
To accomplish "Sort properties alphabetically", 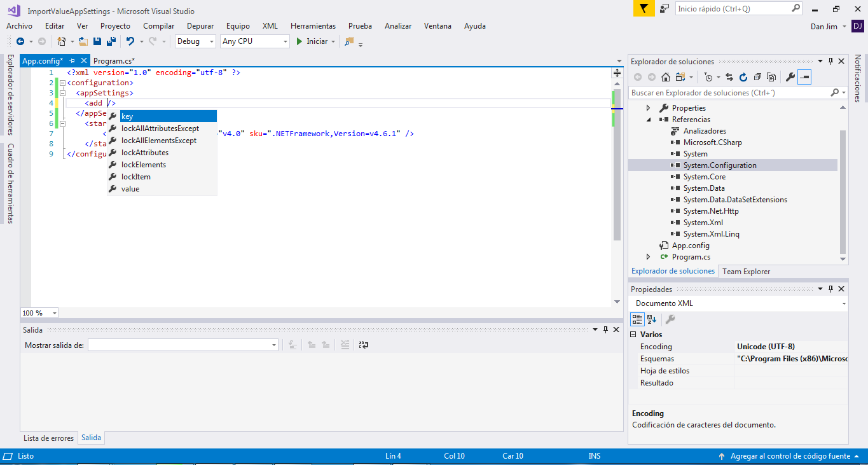I will pos(652,319).
